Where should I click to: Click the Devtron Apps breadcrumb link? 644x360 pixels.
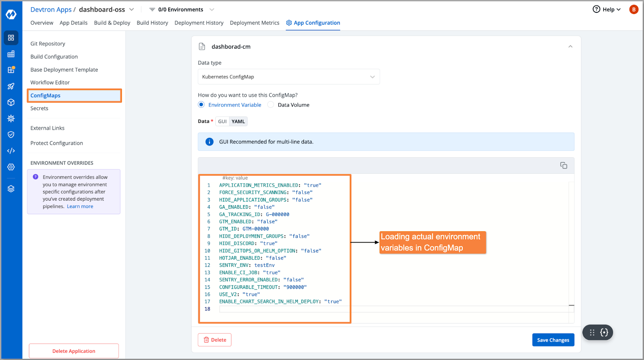[x=51, y=9]
